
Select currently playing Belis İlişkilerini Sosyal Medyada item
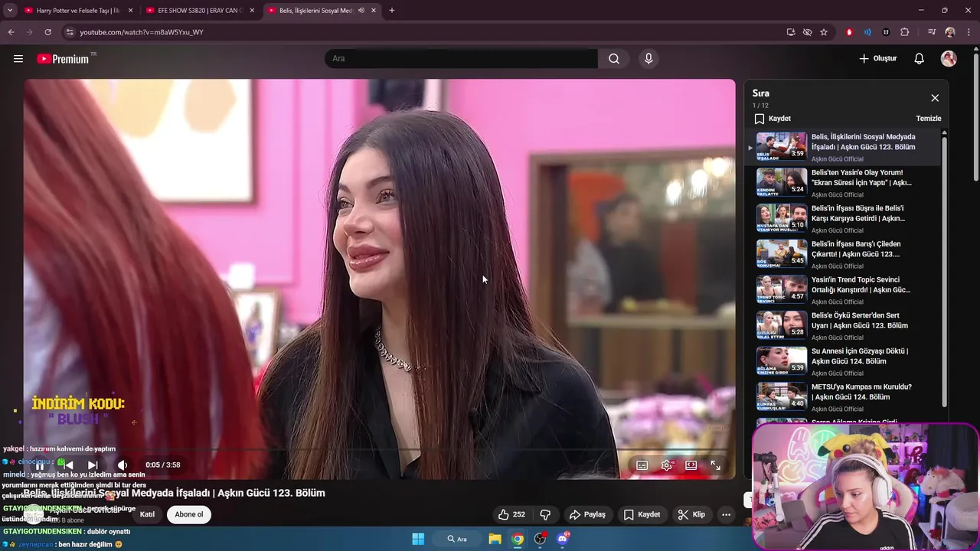point(844,147)
